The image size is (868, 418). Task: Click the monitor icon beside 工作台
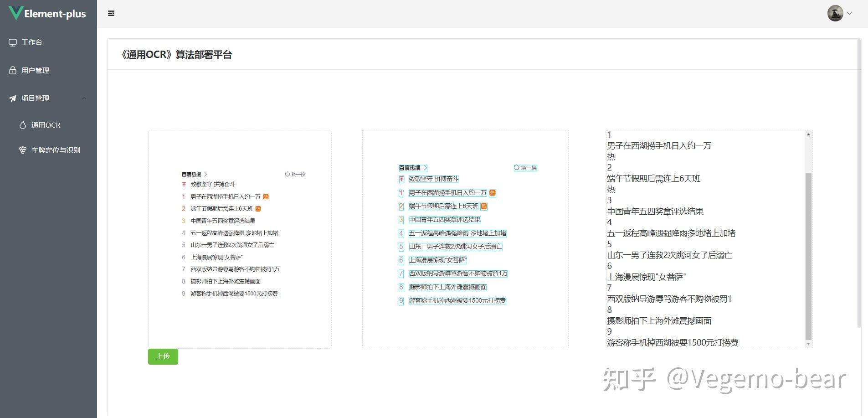click(x=12, y=42)
